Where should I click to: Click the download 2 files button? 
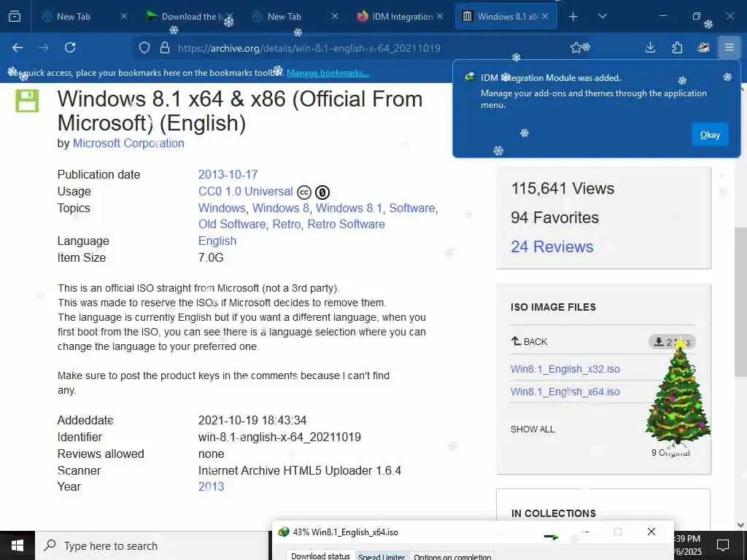pos(672,342)
